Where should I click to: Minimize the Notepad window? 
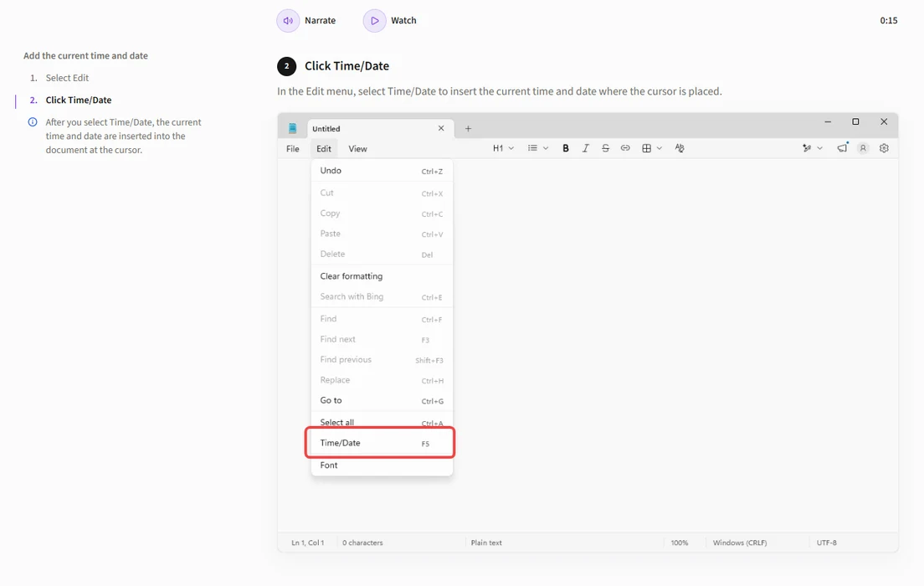828,122
